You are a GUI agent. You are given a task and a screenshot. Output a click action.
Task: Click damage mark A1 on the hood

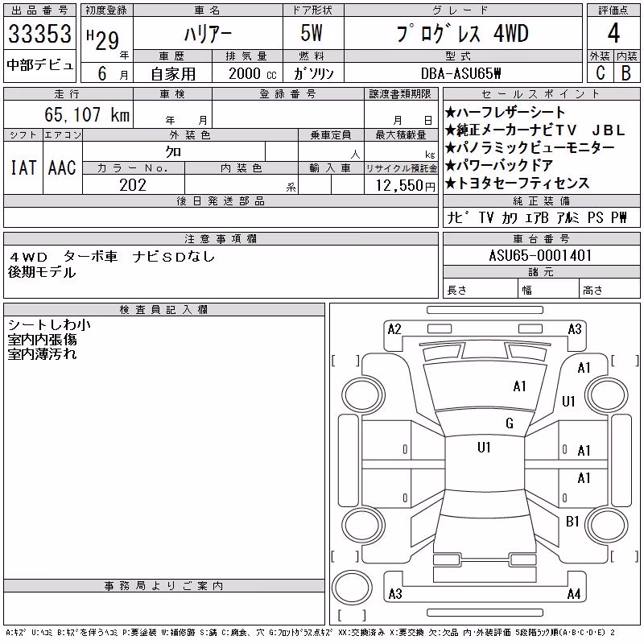[519, 386]
